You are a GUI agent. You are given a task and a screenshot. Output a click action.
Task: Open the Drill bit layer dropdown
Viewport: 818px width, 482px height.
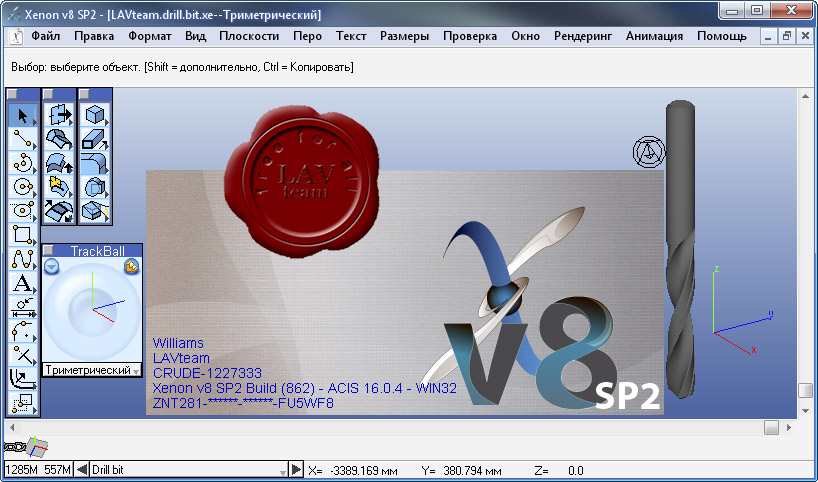coord(189,469)
